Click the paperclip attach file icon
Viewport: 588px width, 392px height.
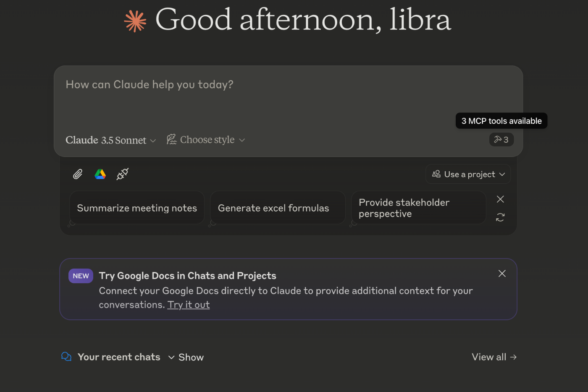point(78,174)
